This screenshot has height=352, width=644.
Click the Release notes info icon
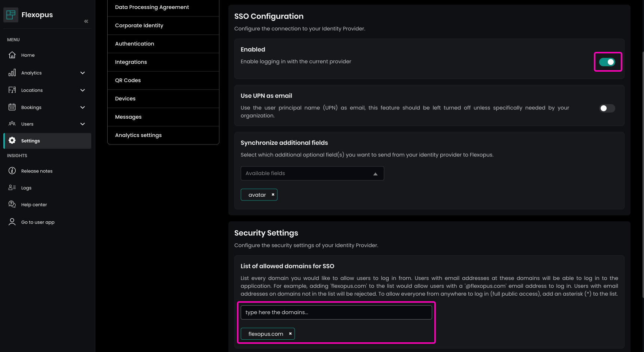(x=12, y=171)
